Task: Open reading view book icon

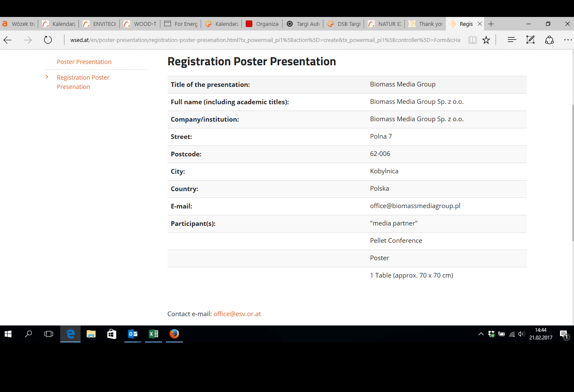Action: click(x=473, y=40)
